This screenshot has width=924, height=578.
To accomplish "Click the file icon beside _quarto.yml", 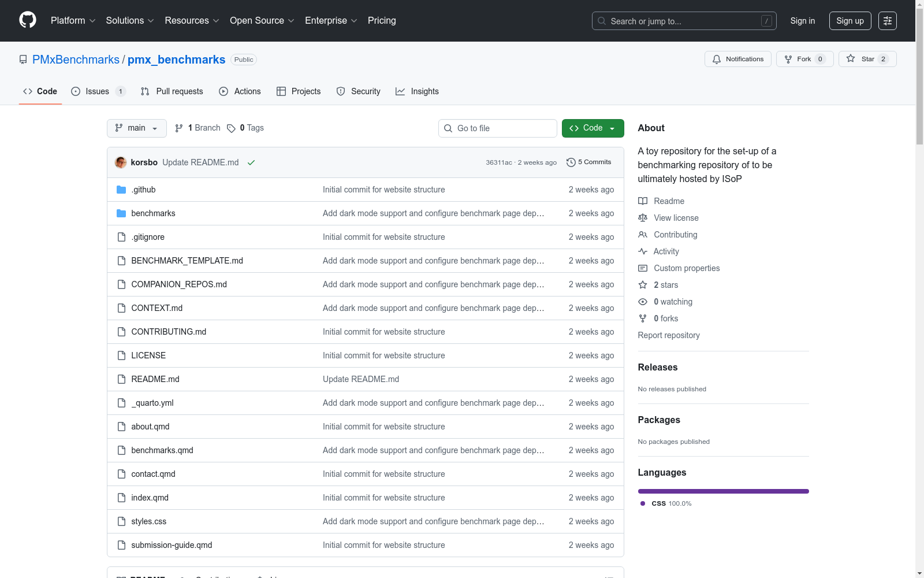I will coord(121,403).
